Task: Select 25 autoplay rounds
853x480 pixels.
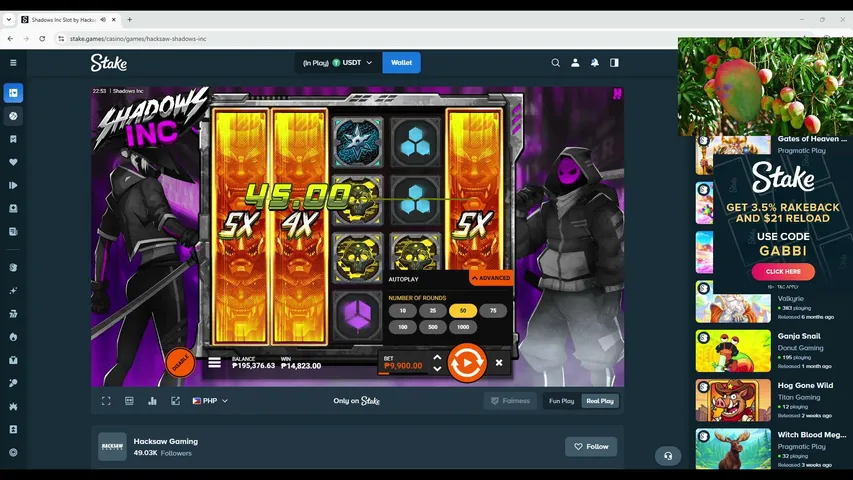Action: pos(432,311)
